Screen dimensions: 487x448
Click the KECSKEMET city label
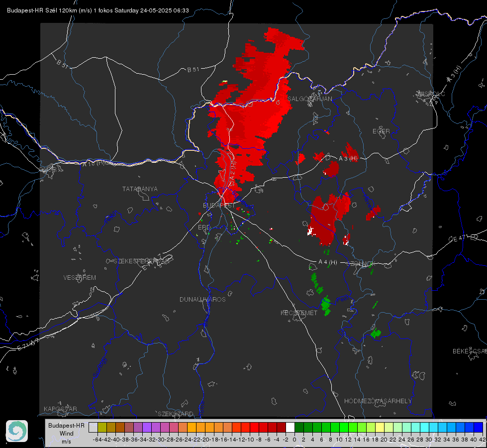(299, 313)
